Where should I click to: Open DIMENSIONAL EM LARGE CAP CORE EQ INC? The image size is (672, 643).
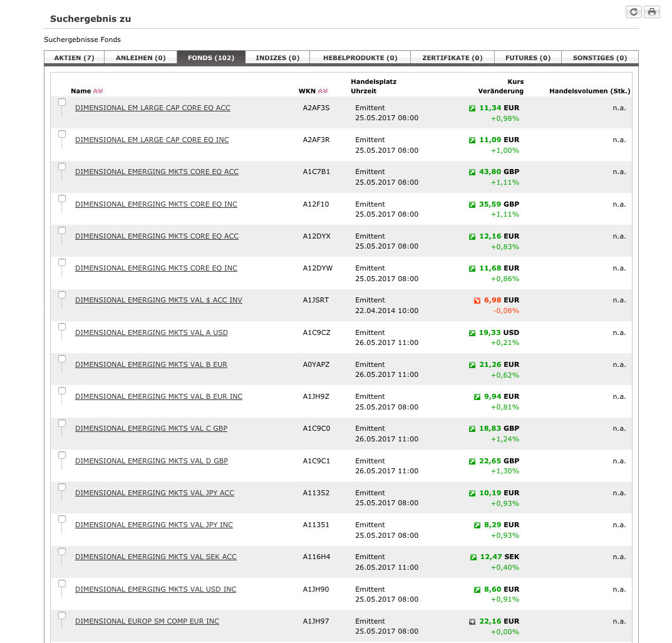(x=152, y=140)
